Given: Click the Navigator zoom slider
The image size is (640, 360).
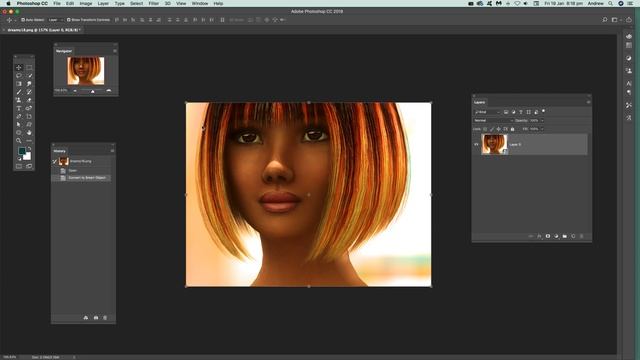Looking at the screenshot, I should [92, 90].
